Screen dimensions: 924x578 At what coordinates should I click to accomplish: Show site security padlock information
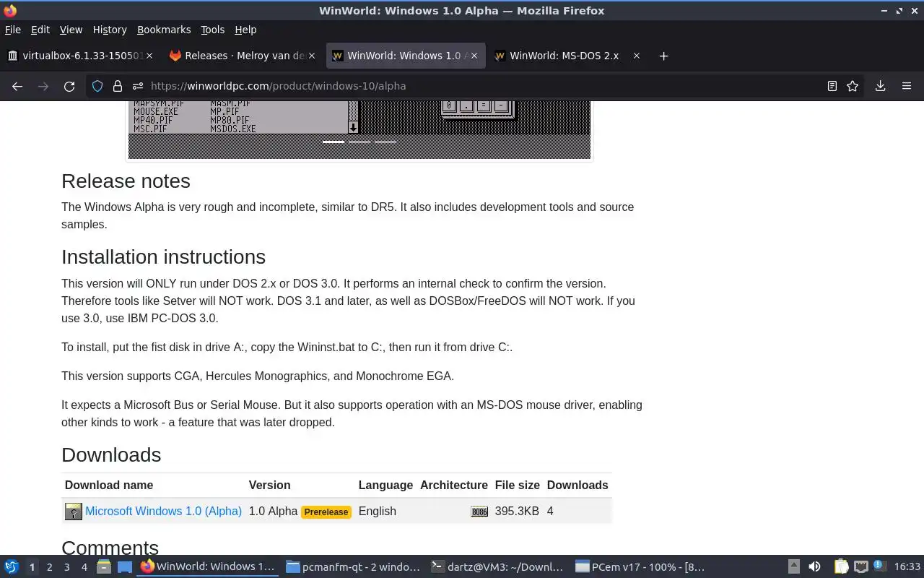click(x=118, y=86)
